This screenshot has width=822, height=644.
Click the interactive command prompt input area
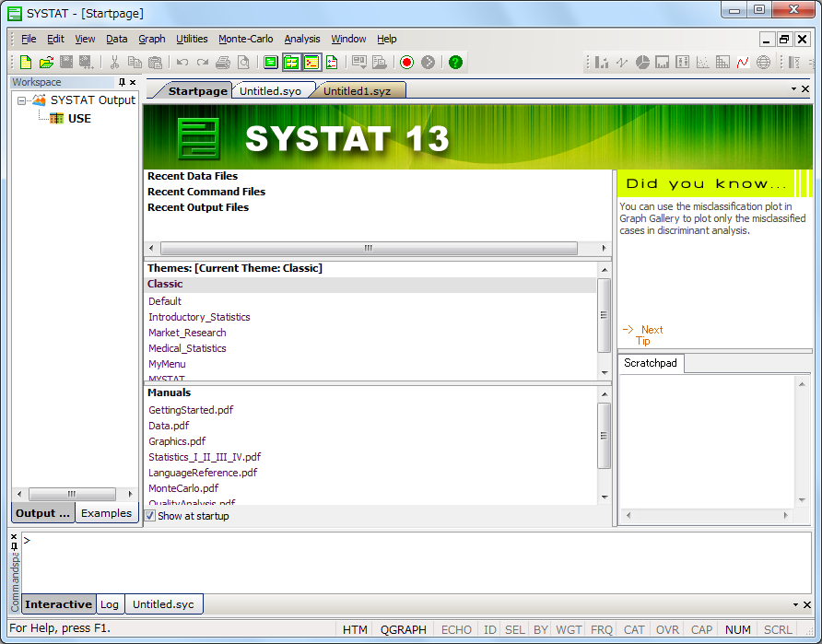(417, 563)
